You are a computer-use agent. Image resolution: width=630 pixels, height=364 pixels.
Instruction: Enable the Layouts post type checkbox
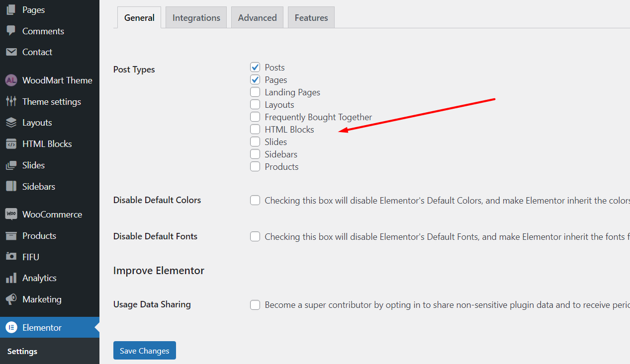pos(255,104)
